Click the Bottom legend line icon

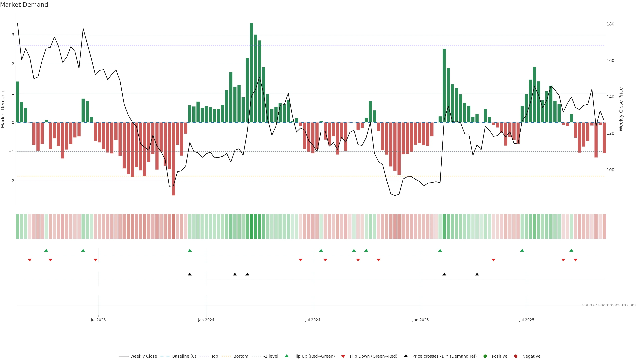click(226, 356)
